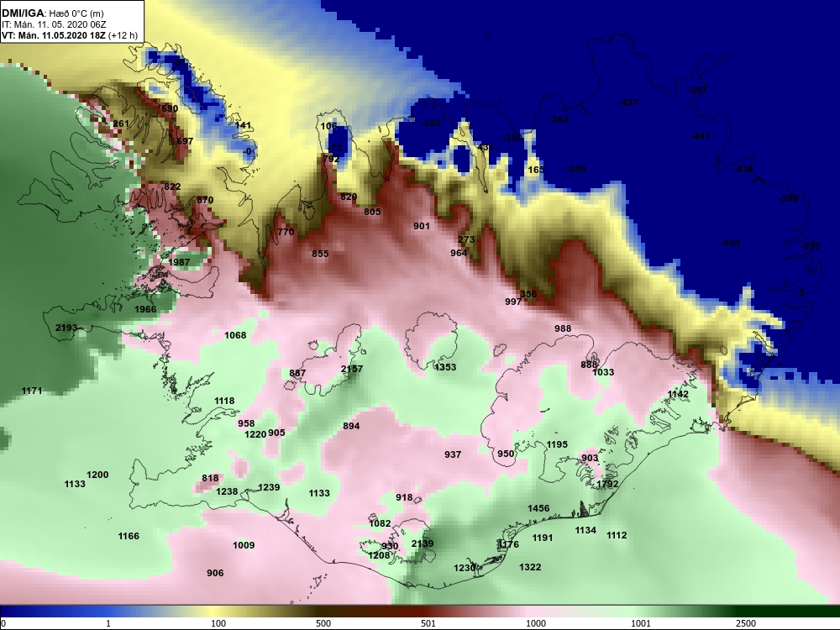The height and width of the screenshot is (630, 840).
Task: Click the map value 818
Action: click(210, 479)
